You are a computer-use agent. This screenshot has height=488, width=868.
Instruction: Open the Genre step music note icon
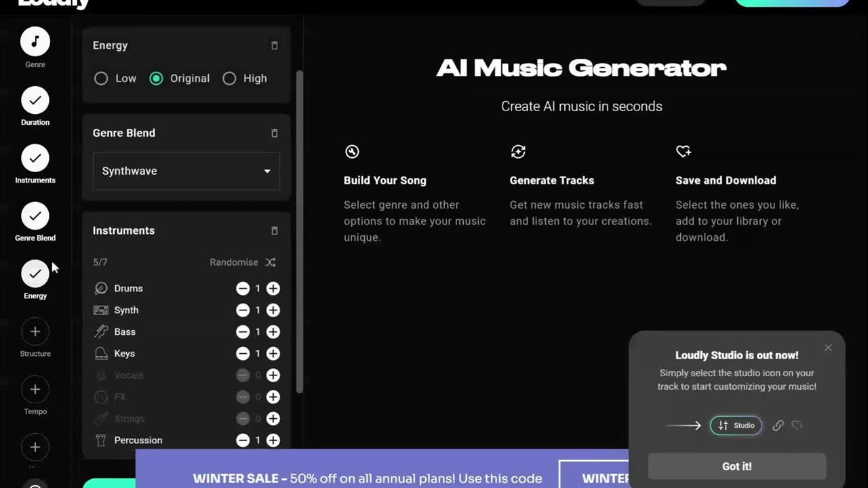coord(35,42)
